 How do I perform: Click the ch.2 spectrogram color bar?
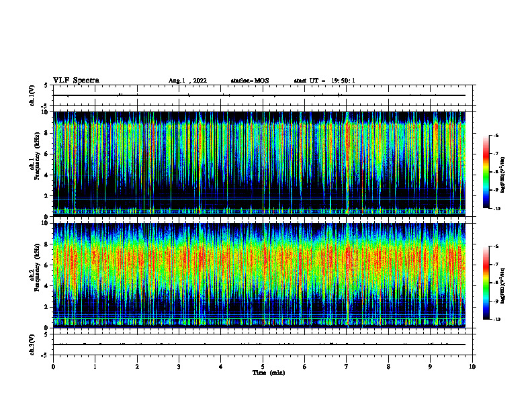pyautogui.click(x=486, y=283)
